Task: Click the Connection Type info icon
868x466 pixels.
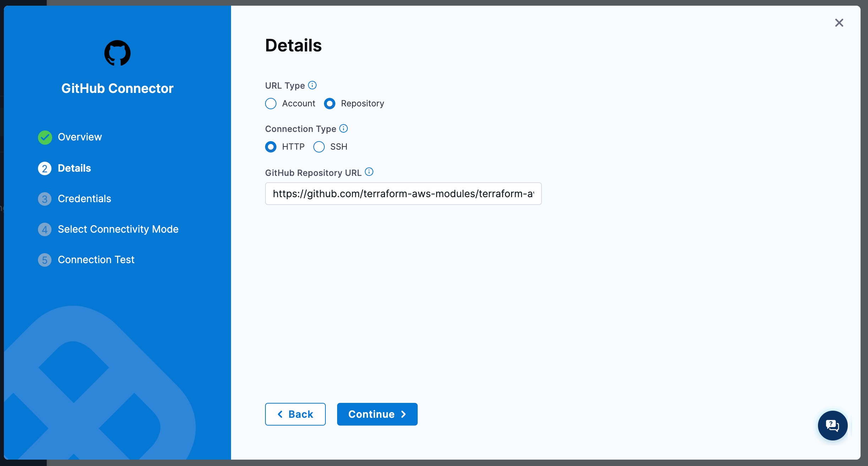Action: click(344, 128)
